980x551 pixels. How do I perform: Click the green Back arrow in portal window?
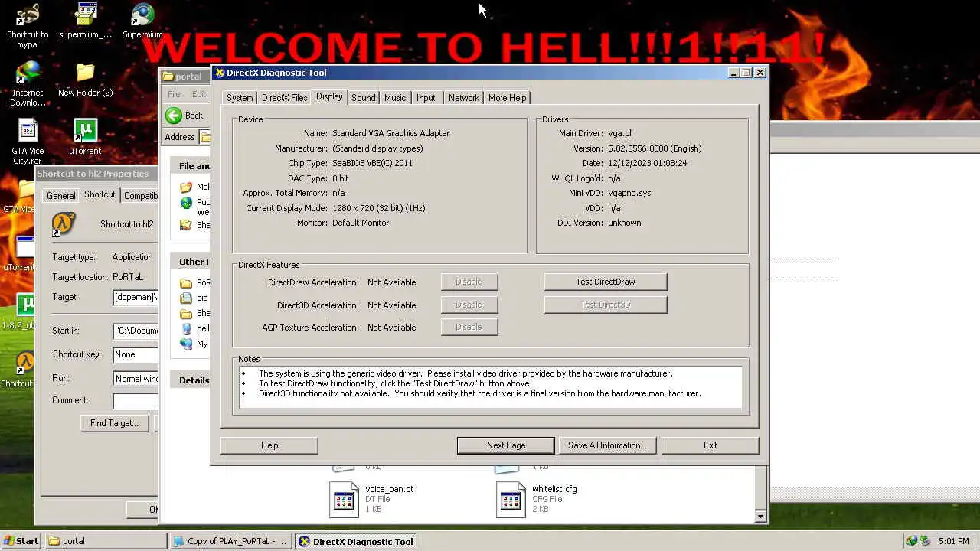(174, 116)
